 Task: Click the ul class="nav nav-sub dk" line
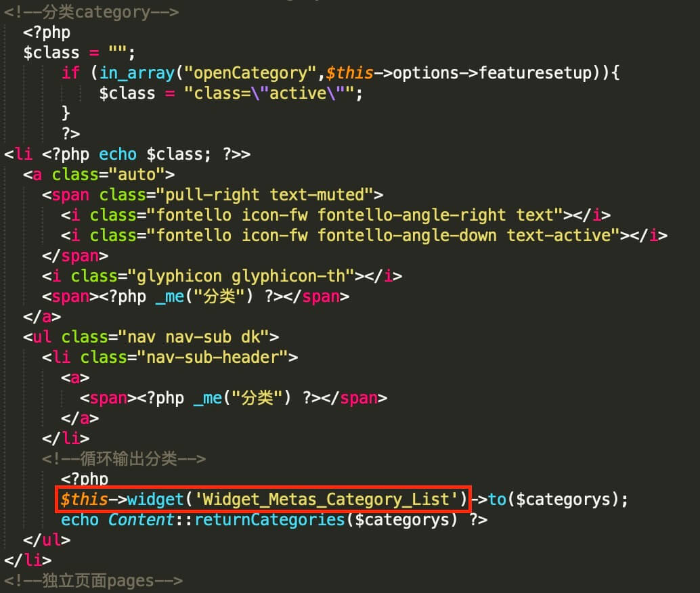[x=151, y=336]
